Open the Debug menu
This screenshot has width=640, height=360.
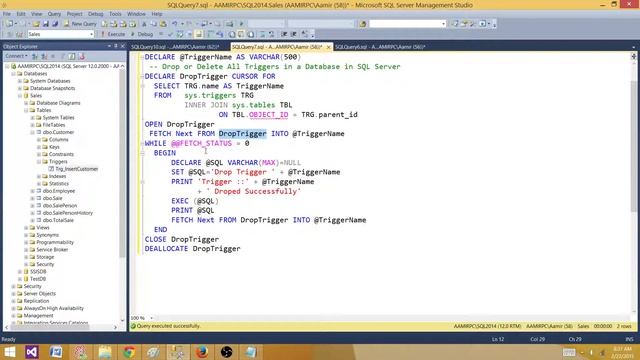[x=96, y=14]
